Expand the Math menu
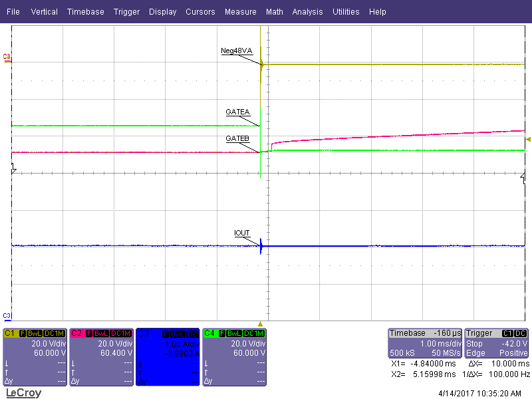532x399 pixels. 274,12
